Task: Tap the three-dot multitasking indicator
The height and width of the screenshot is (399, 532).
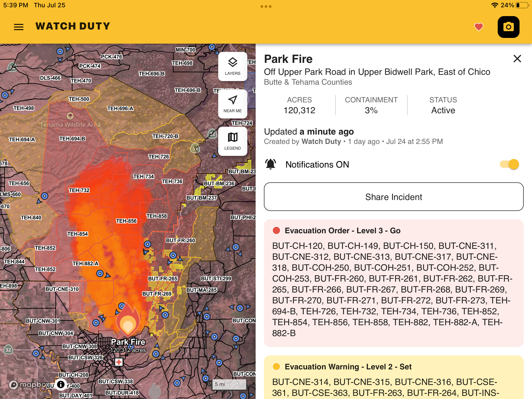Action: click(x=266, y=6)
